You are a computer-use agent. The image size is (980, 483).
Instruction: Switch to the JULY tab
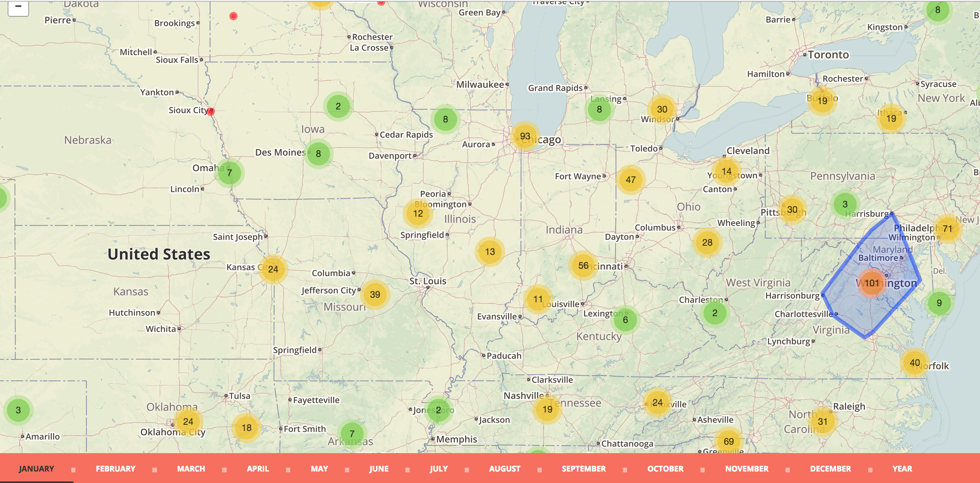click(x=438, y=468)
